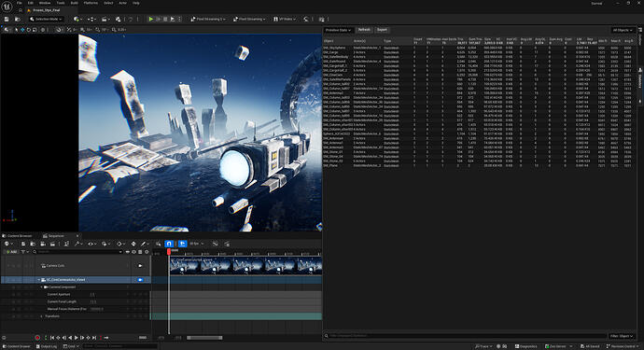Open the Sequencer wrench actions menu
The height and width of the screenshot is (350, 644).
pyautogui.click(x=77, y=244)
